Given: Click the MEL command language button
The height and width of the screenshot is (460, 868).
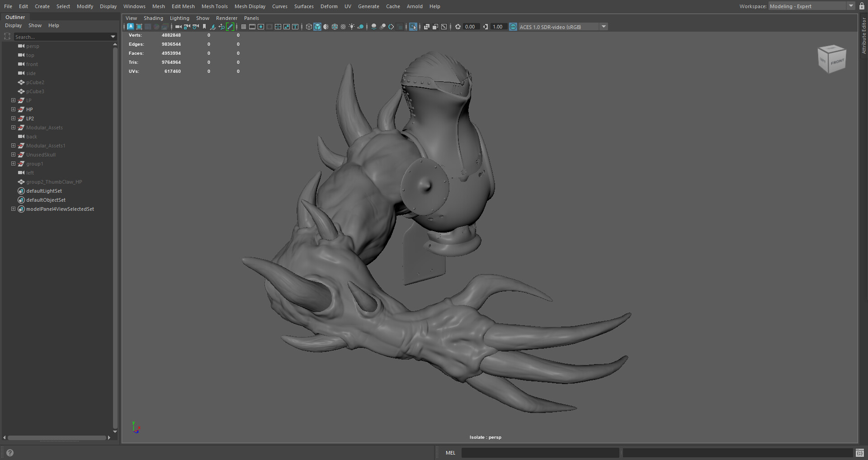Looking at the screenshot, I should click(450, 453).
